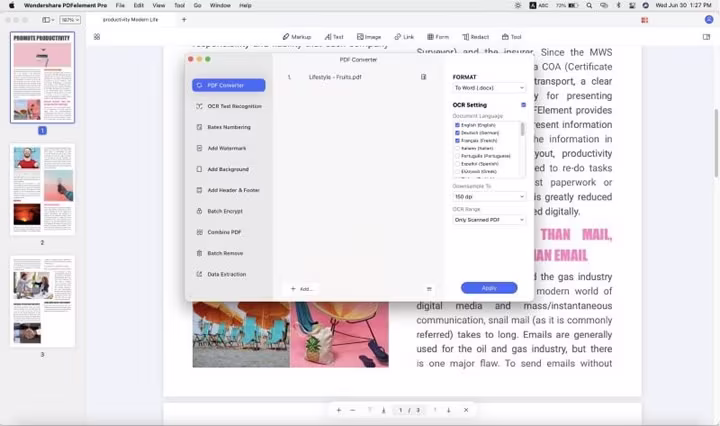Go to next page with down arrow
The image size is (720, 426).
point(449,410)
